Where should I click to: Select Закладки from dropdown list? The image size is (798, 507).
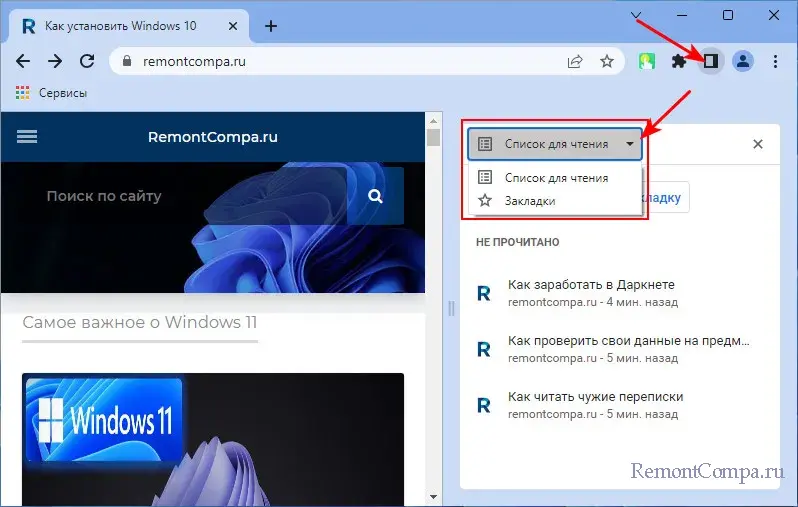tap(530, 200)
